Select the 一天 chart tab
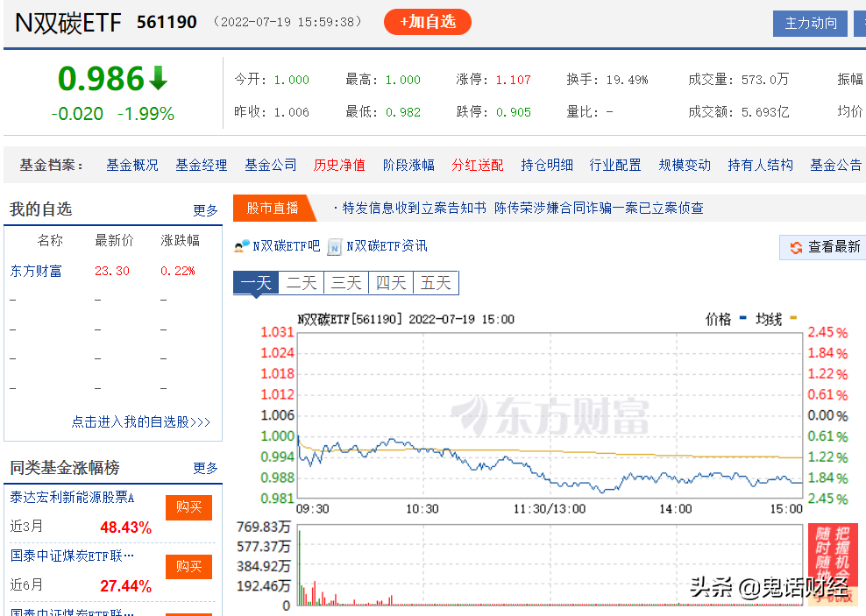Screen dimensions: 866x616 click(256, 283)
